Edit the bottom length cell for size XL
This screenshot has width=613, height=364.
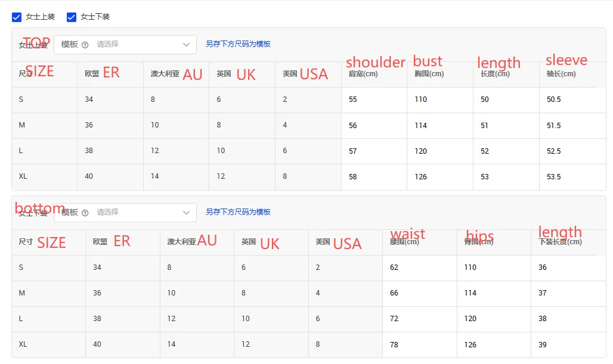568,345
